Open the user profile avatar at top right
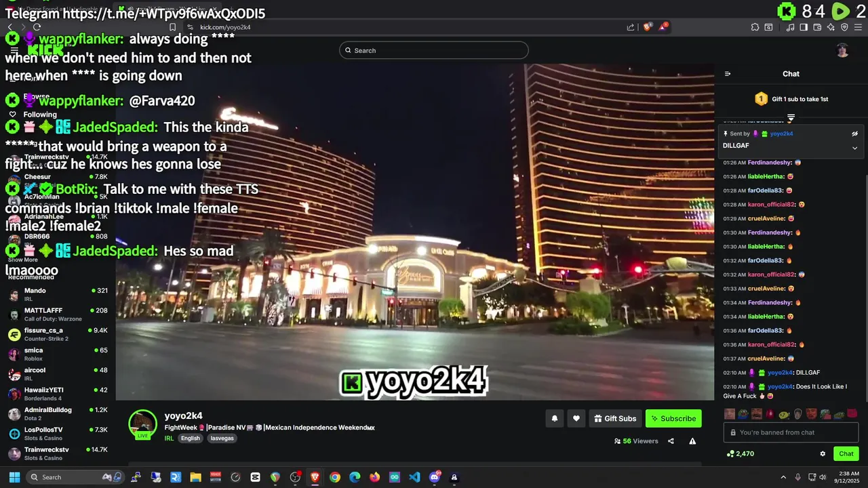The image size is (868, 488). click(x=842, y=50)
